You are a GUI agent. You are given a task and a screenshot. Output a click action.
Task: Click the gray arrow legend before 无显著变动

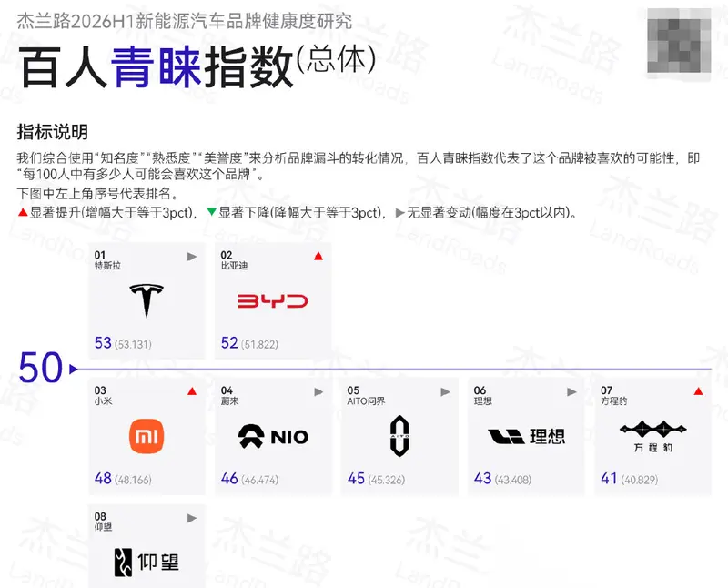click(399, 213)
